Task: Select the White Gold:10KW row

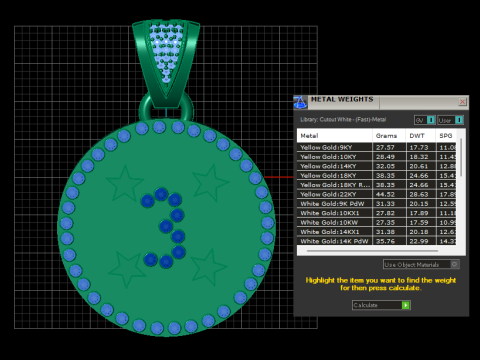Action: (376, 222)
